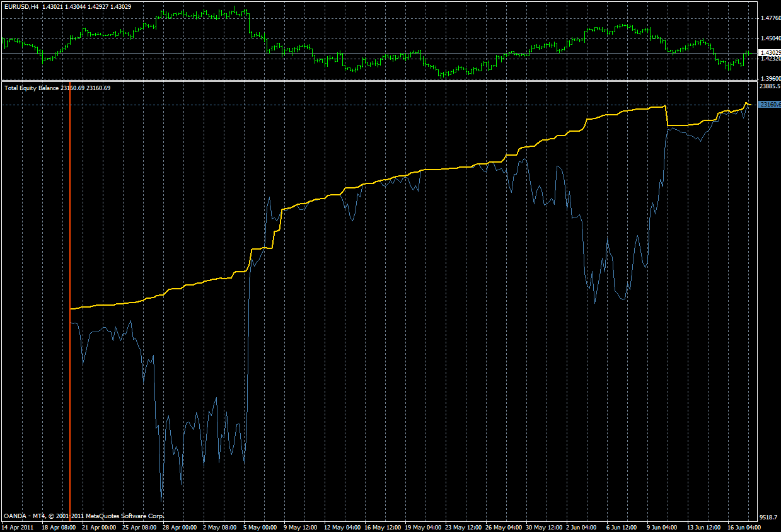Click the 14 Apr 2011 date label
Image resolution: width=781 pixels, height=532 pixels.
16,527
